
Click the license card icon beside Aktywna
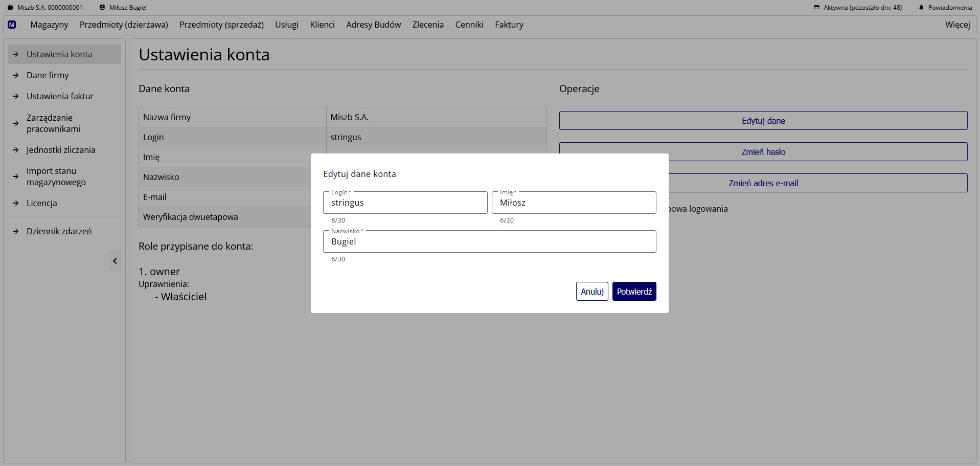pos(816,8)
